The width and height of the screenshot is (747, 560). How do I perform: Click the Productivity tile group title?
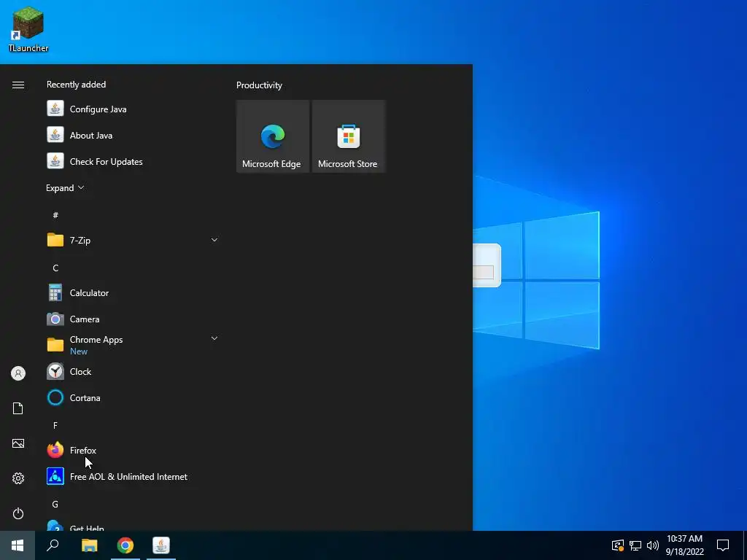click(259, 85)
